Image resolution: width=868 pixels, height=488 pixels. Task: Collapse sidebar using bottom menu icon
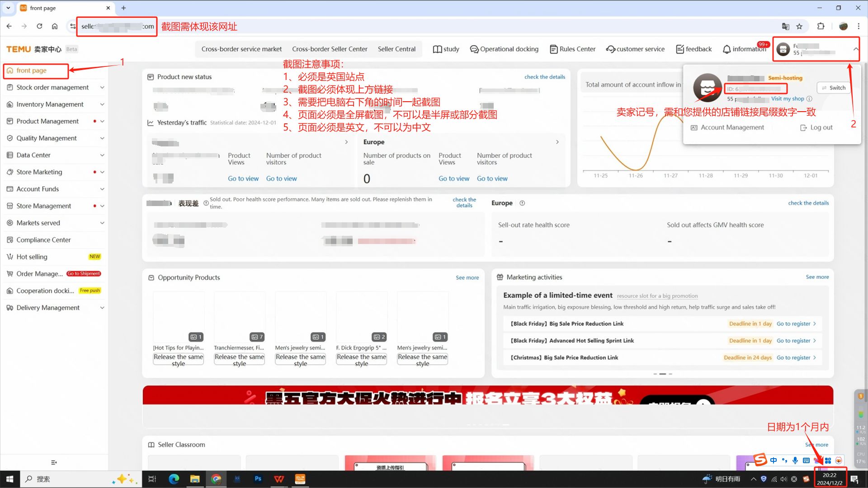(54, 462)
